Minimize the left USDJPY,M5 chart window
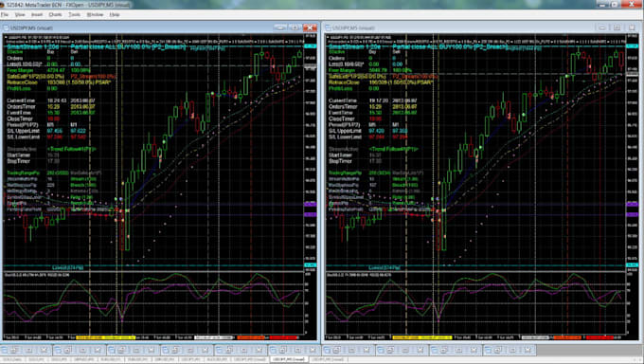The width and height of the screenshot is (644, 364). (x=280, y=27)
